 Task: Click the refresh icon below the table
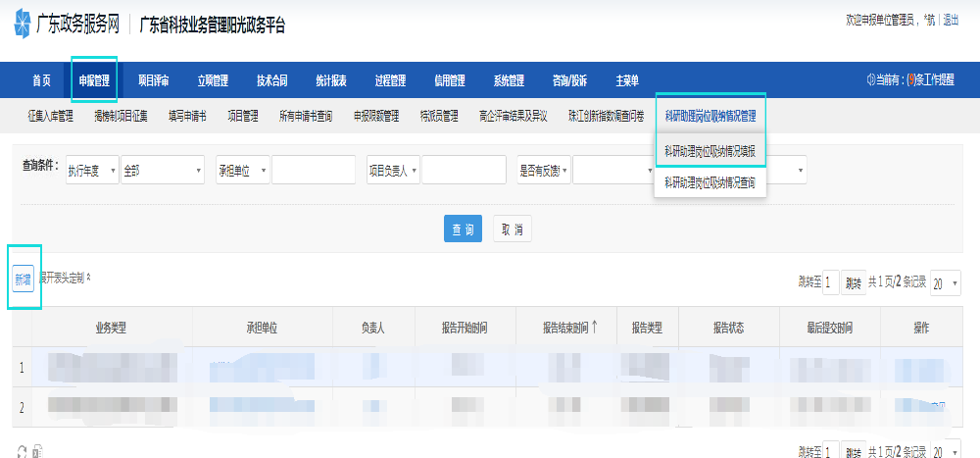click(x=21, y=451)
